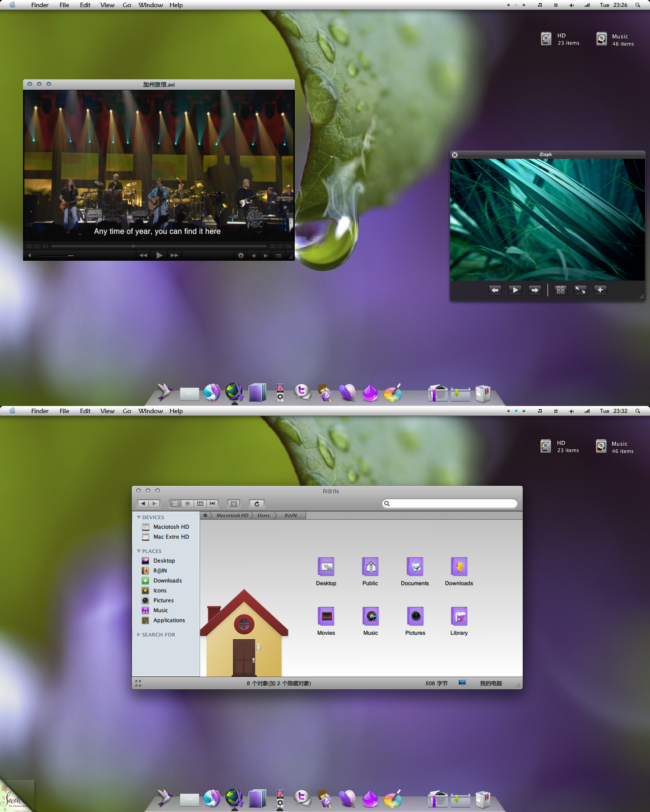Open Desktop from the Finder sidebar
Screen dimensions: 650x812
(158, 561)
